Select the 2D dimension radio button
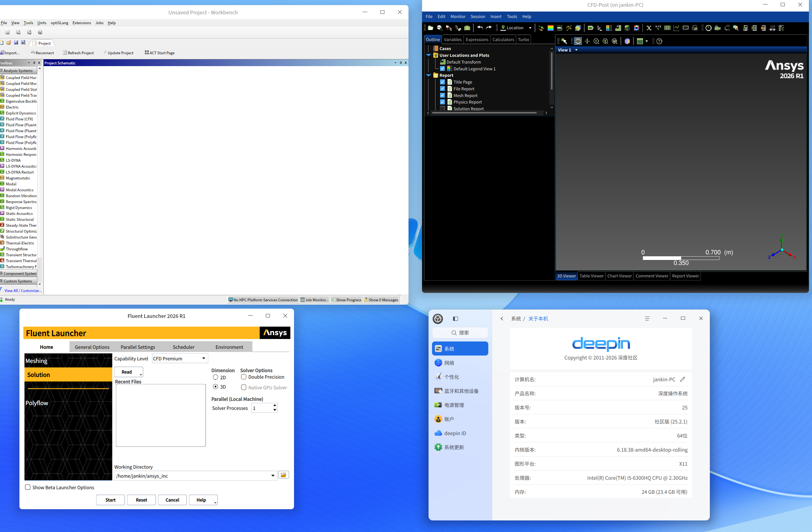This screenshot has width=812, height=532. tap(215, 377)
